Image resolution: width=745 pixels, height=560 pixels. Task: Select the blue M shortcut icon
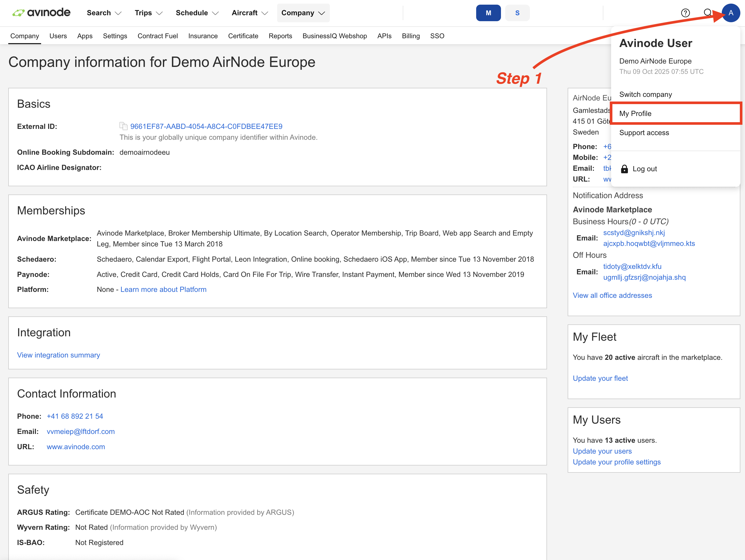488,13
